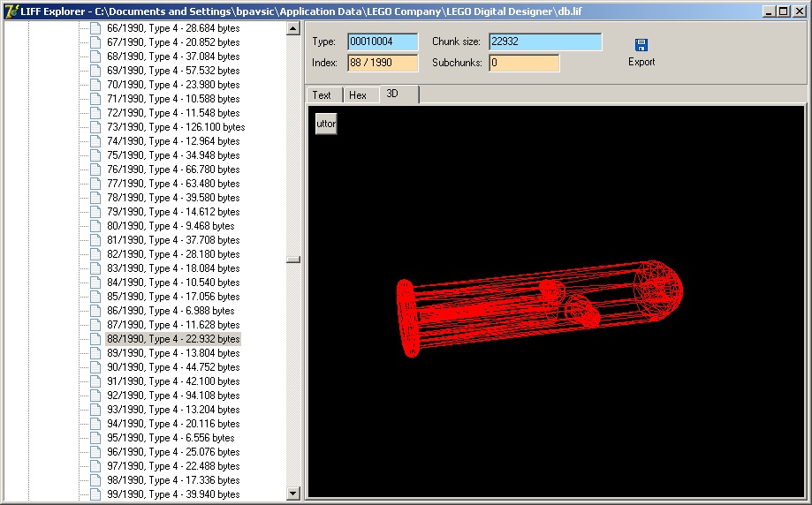812x505 pixels.
Task: Select tree row 99/1990, Type 4 - 39.940 bytes
Action: [x=173, y=494]
